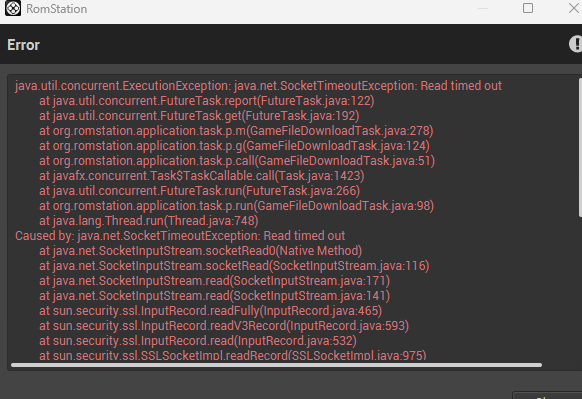The width and height of the screenshot is (582, 399).
Task: Click the horizontal scrollbar under the stack trace
Action: pyautogui.click(x=277, y=365)
